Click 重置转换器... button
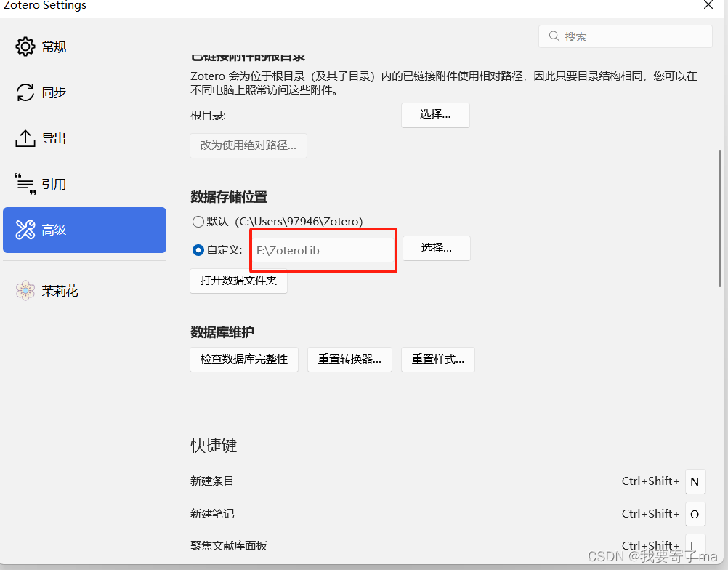The width and height of the screenshot is (728, 570). point(349,359)
